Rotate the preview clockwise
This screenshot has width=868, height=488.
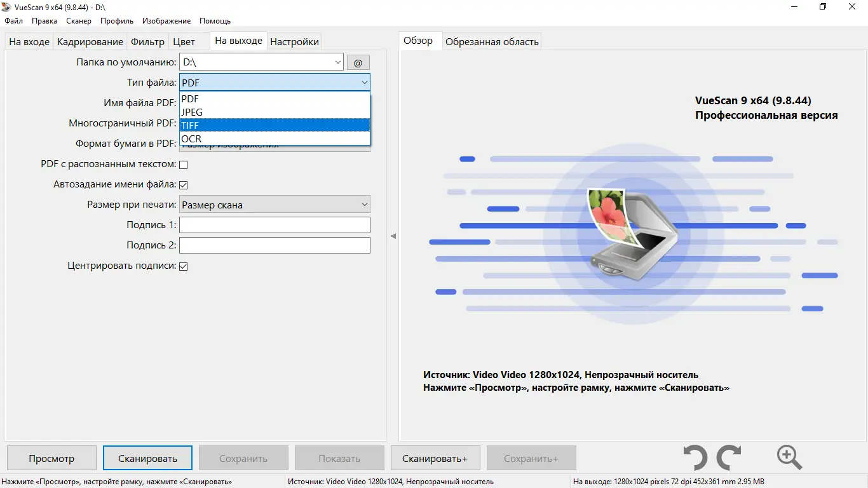pyautogui.click(x=728, y=457)
